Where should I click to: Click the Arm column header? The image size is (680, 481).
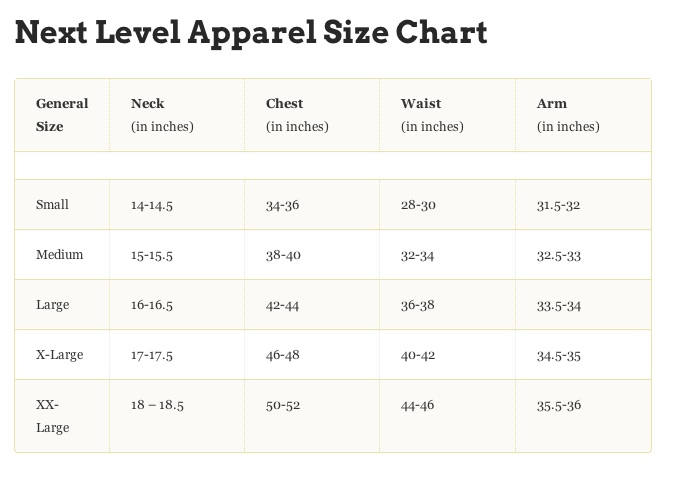(x=568, y=115)
